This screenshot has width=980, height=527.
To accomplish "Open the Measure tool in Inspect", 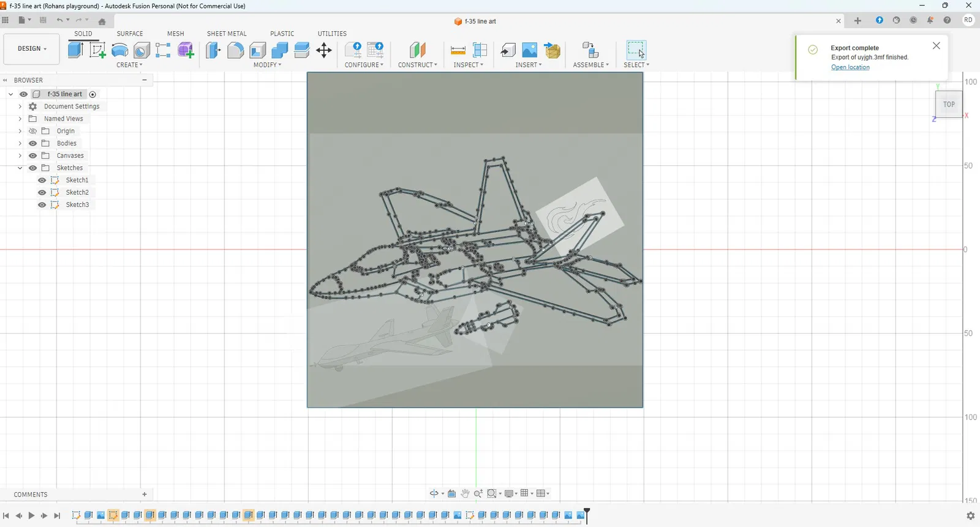I will click(x=458, y=50).
